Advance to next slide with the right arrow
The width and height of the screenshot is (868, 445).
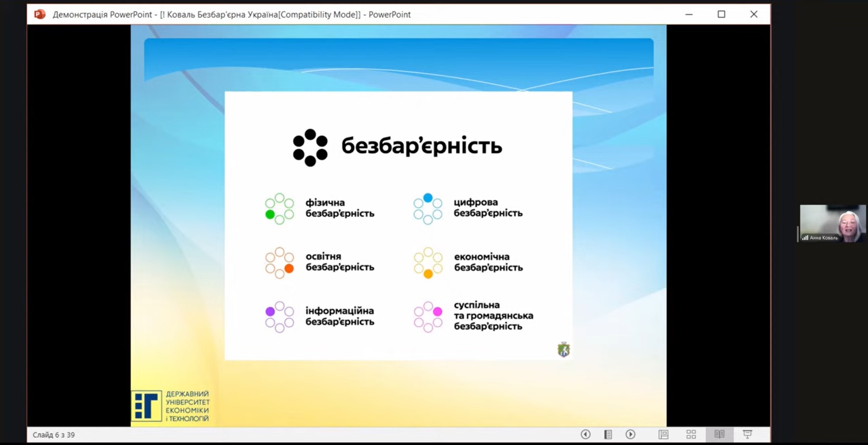(630, 434)
